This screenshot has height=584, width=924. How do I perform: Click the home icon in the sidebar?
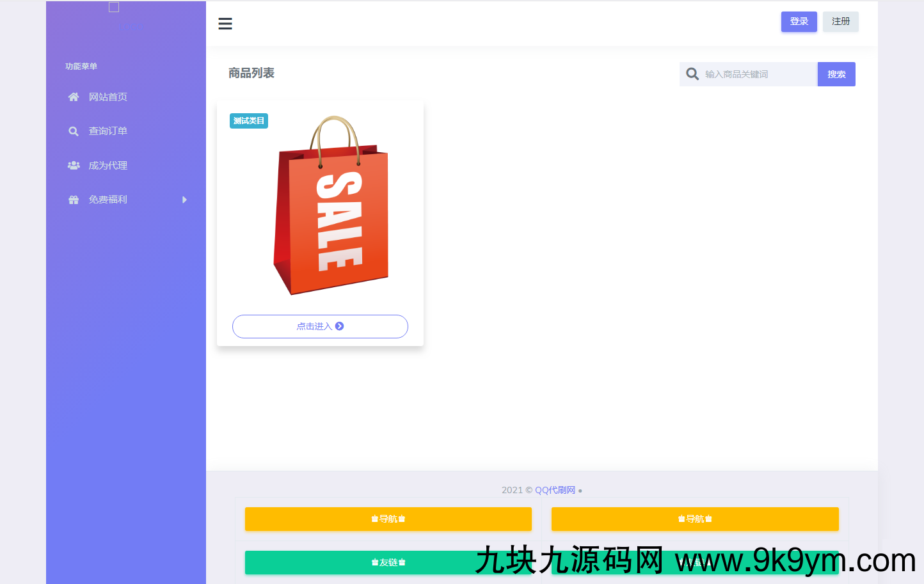[x=74, y=97]
